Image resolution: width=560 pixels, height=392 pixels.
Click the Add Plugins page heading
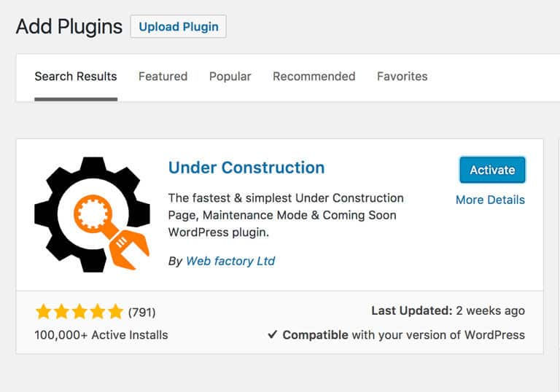[69, 26]
